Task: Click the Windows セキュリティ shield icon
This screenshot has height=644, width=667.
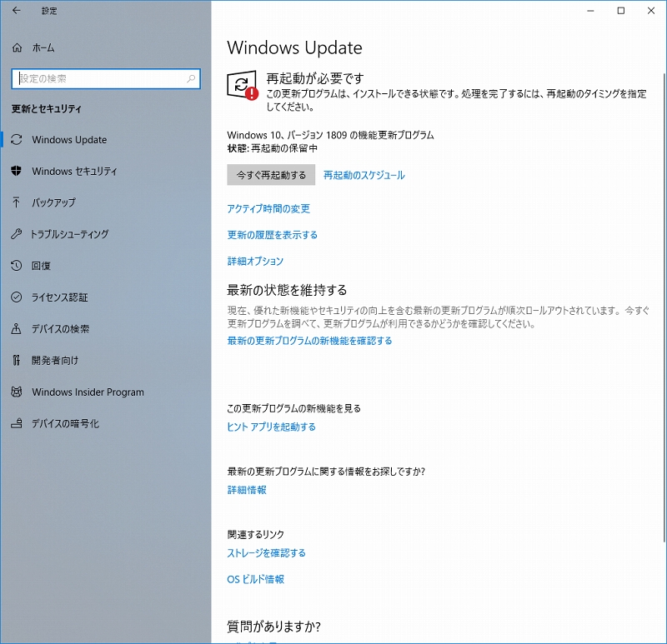Action: click(16, 171)
